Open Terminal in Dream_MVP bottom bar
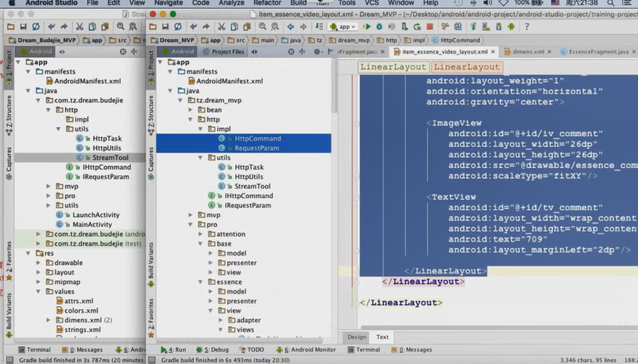Viewport: 638px width, 364px height. pos(364,349)
